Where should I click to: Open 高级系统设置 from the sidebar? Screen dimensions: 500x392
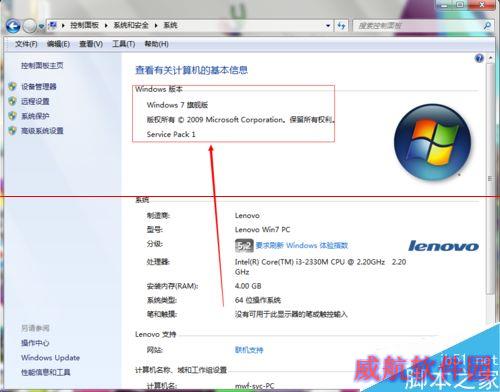click(x=42, y=131)
